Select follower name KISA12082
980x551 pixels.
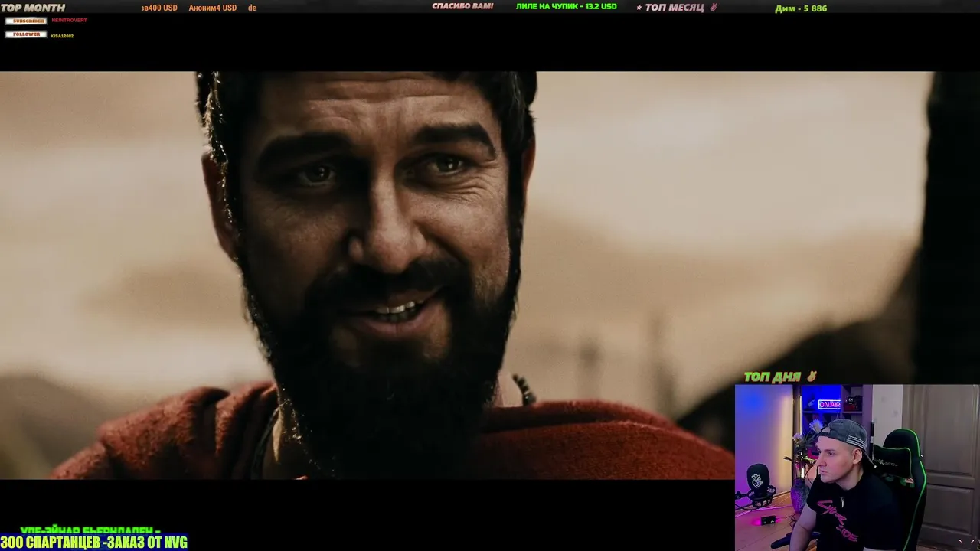coord(62,36)
